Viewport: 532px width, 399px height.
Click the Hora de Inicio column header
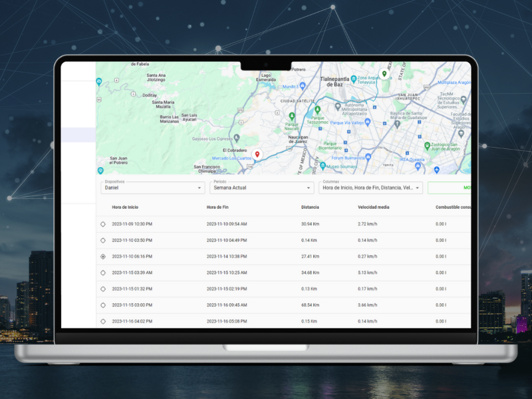[125, 207]
